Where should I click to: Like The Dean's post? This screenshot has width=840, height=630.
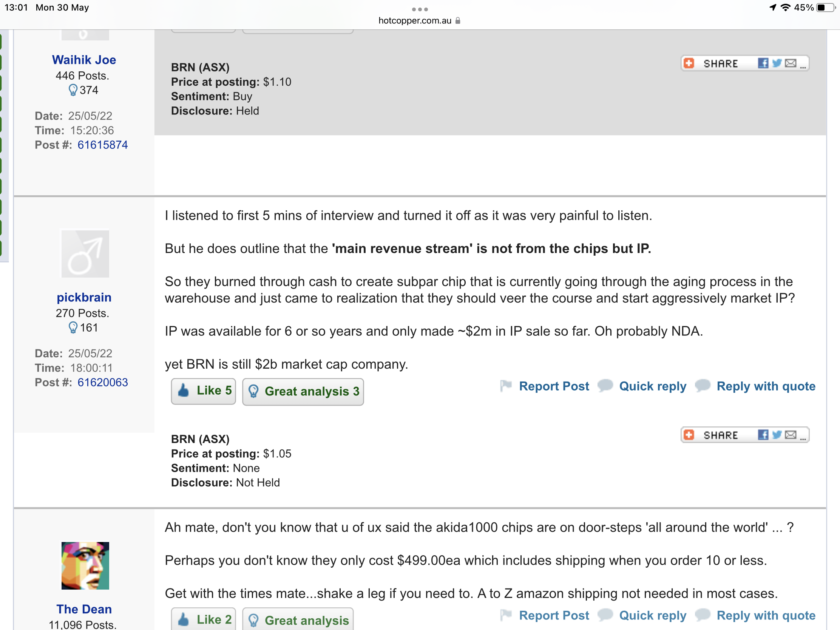coord(204,619)
